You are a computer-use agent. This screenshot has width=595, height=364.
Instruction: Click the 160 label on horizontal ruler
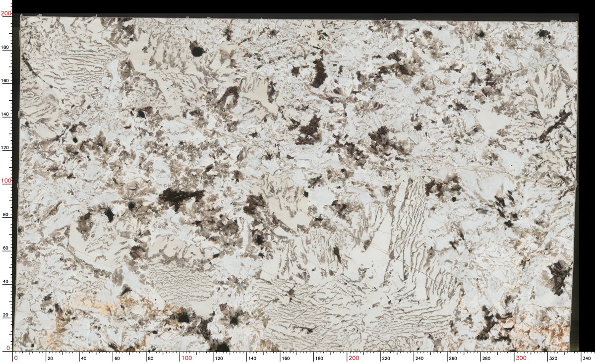click(287, 358)
